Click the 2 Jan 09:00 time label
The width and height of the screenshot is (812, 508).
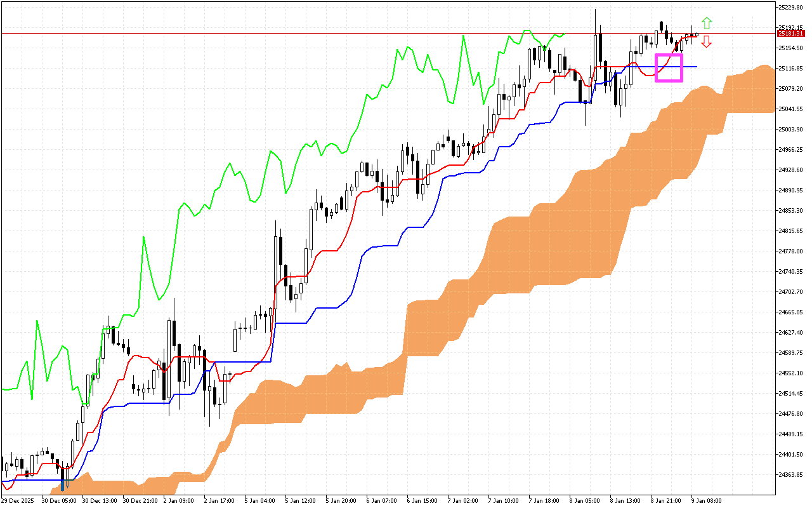point(178,500)
